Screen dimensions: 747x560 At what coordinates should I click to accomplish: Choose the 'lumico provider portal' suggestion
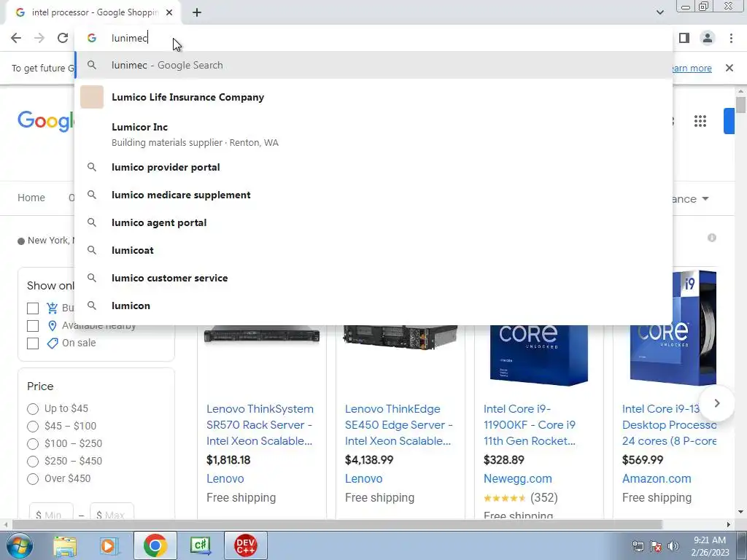coord(373,167)
